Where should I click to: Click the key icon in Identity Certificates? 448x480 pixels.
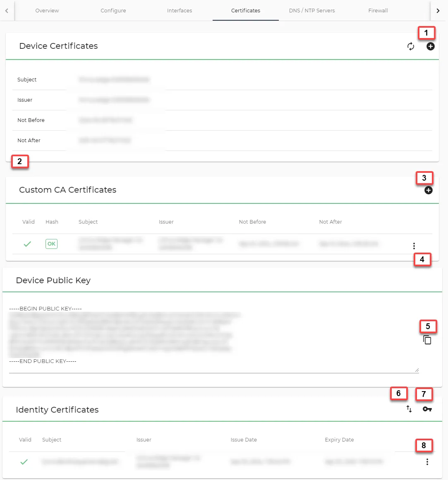pyautogui.click(x=427, y=409)
